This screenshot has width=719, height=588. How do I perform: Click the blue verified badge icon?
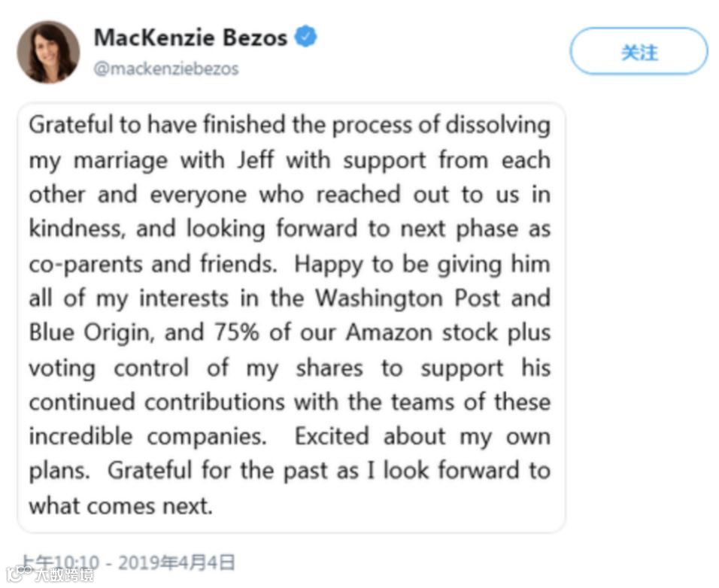(305, 36)
